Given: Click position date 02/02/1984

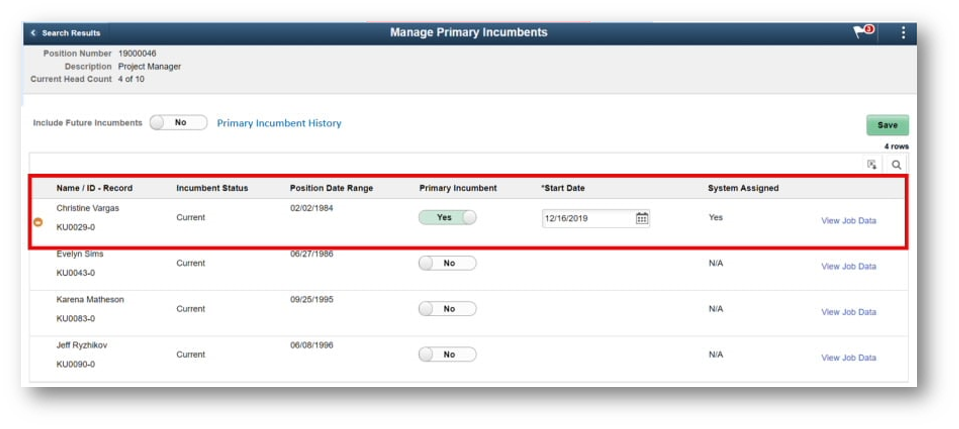Looking at the screenshot, I should 311,208.
